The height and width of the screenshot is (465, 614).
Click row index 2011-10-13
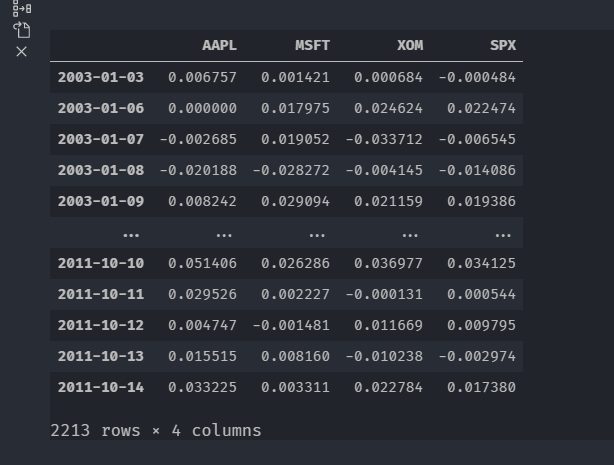tap(101, 356)
